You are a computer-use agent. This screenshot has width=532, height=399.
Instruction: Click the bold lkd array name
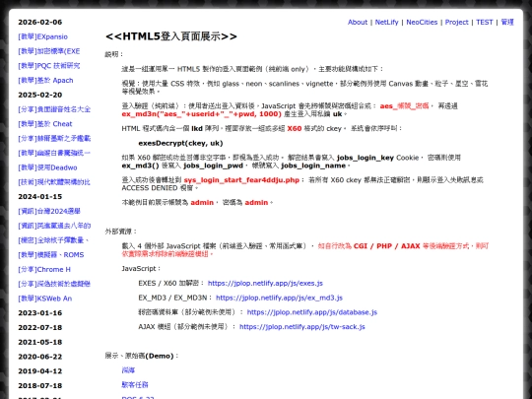[197, 129]
